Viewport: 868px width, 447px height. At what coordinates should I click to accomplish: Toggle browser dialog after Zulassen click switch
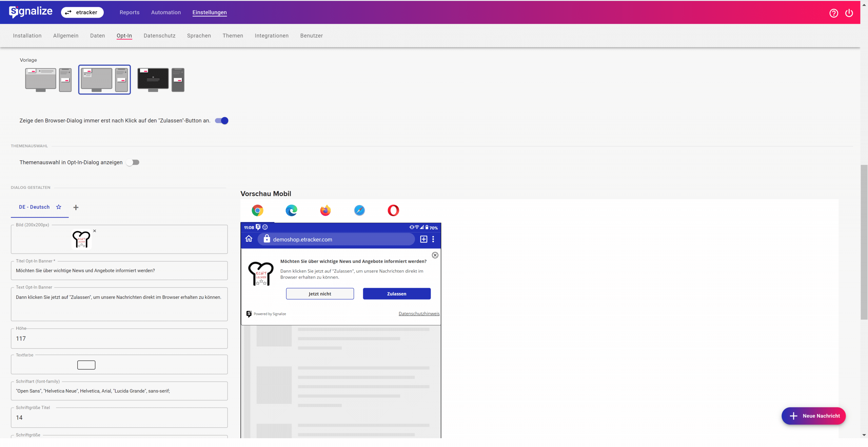pos(222,121)
